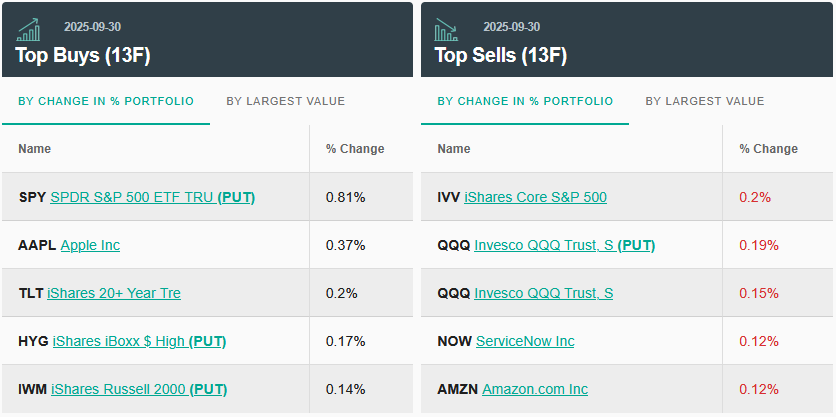The height and width of the screenshot is (417, 836).
Task: Click the Top Buys rising chart icon
Action: 29,30
